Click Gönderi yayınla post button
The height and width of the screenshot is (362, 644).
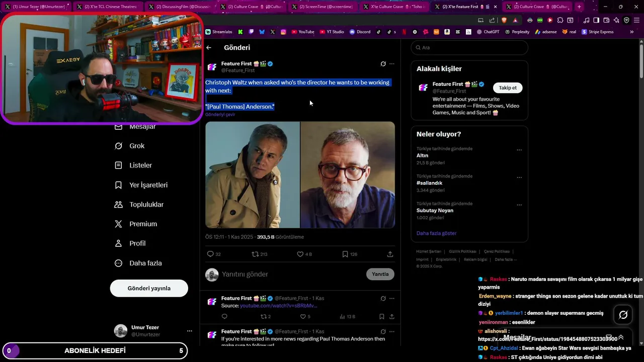pyautogui.click(x=149, y=288)
